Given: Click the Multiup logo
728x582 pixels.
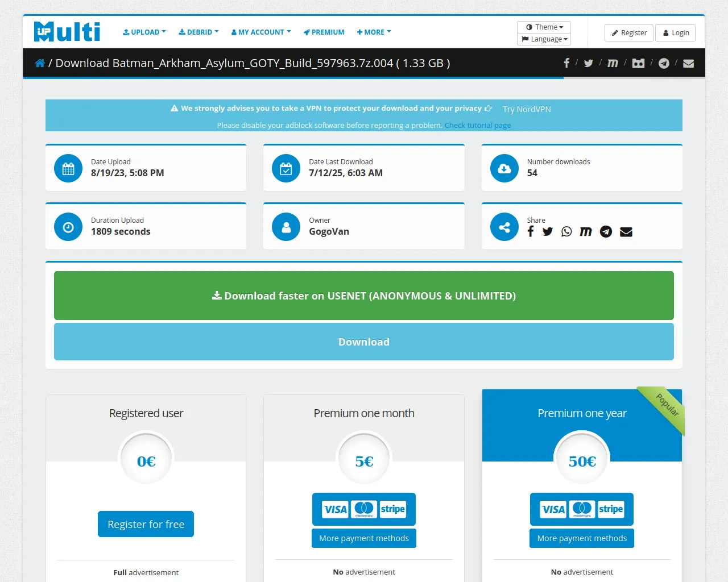Looking at the screenshot, I should 67,32.
